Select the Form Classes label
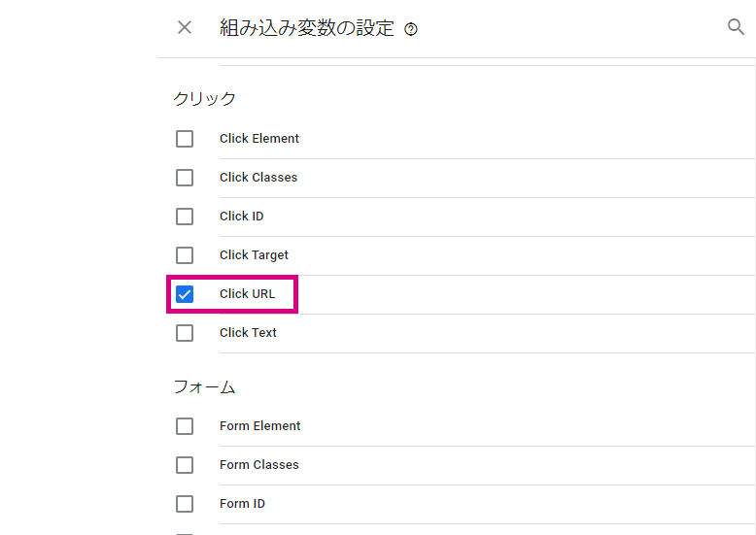The image size is (756, 535). tap(259, 465)
